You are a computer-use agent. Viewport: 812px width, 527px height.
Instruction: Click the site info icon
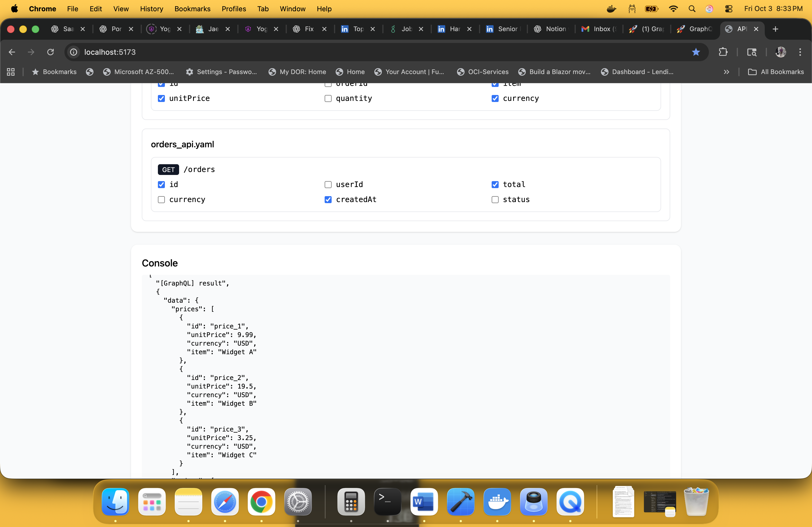pos(74,52)
